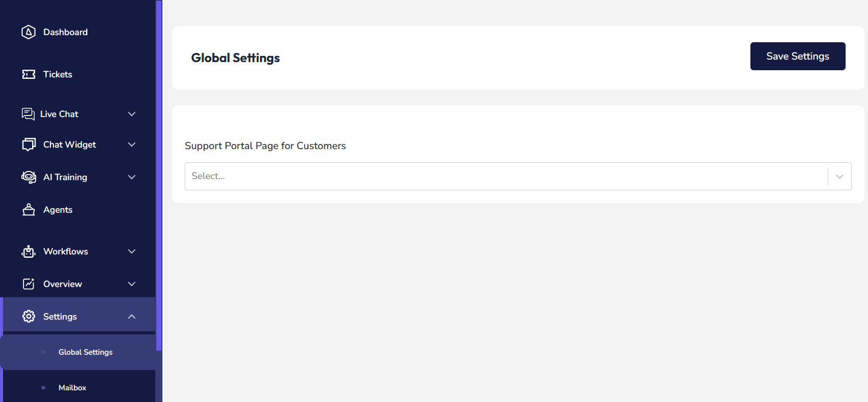Open the Mailbox settings submenu item
This screenshot has width=868, height=402.
coord(72,388)
